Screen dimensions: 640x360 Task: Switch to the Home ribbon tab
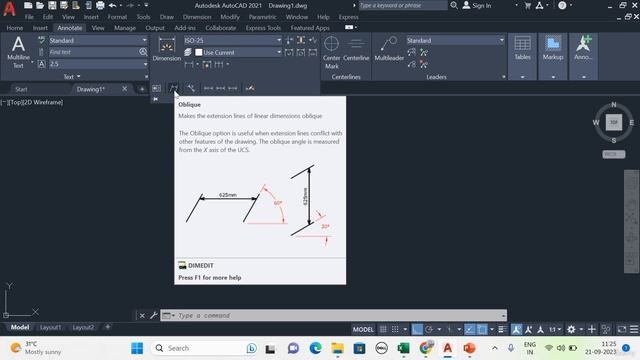pyautogui.click(x=15, y=28)
